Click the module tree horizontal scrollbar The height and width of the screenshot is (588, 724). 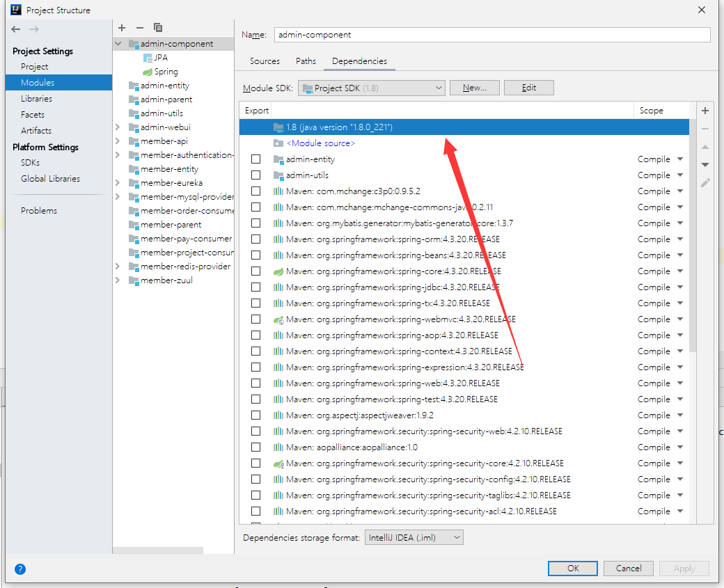158,550
